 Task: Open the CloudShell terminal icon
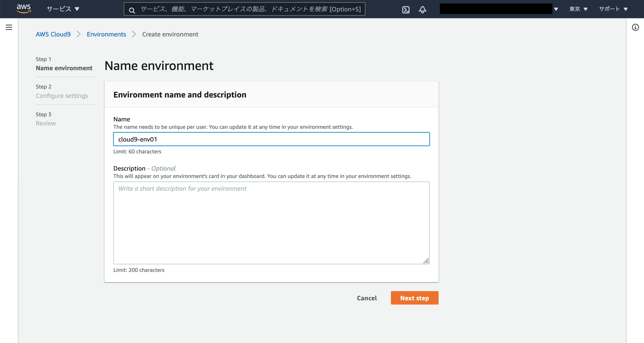point(406,9)
